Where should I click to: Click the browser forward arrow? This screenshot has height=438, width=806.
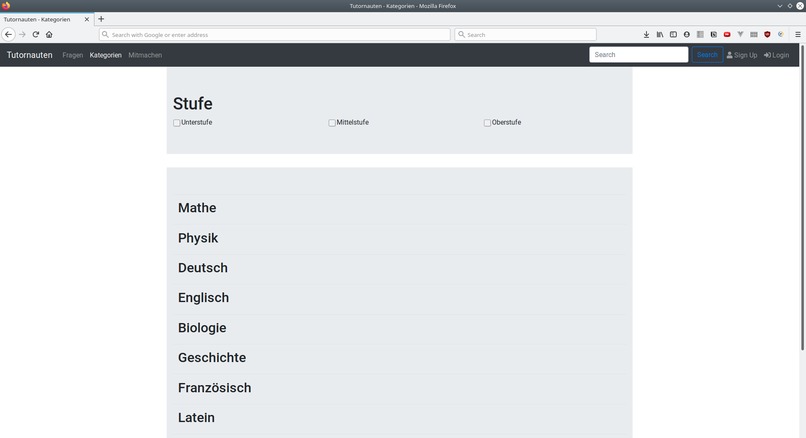[x=22, y=34]
